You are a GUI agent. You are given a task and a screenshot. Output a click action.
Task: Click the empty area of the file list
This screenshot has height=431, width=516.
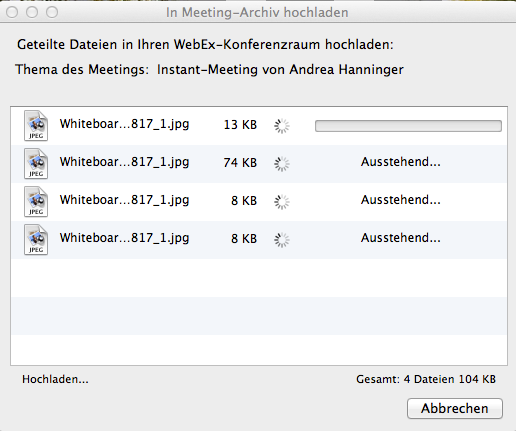pos(259,312)
